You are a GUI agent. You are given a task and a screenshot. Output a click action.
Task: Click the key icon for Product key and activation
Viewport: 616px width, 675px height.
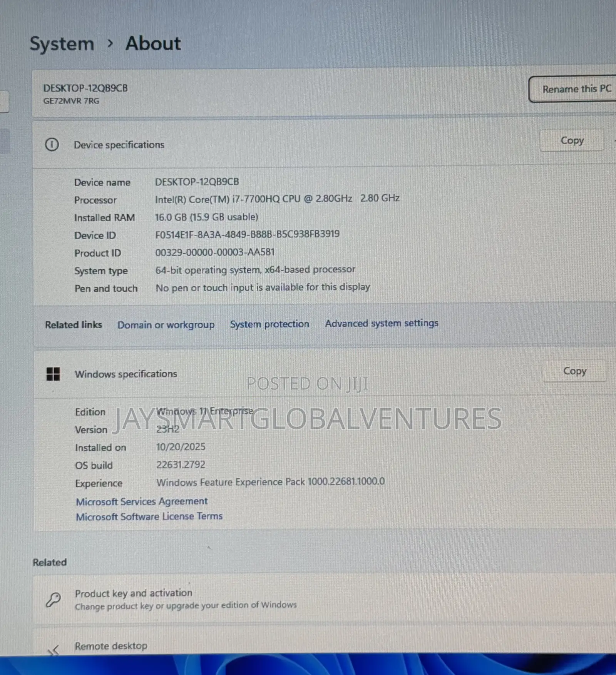[x=54, y=600]
